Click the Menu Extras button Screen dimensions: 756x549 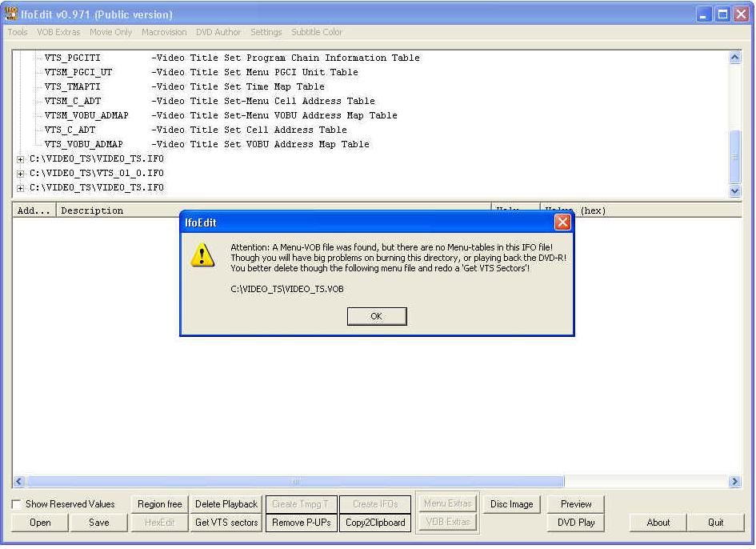[447, 503]
